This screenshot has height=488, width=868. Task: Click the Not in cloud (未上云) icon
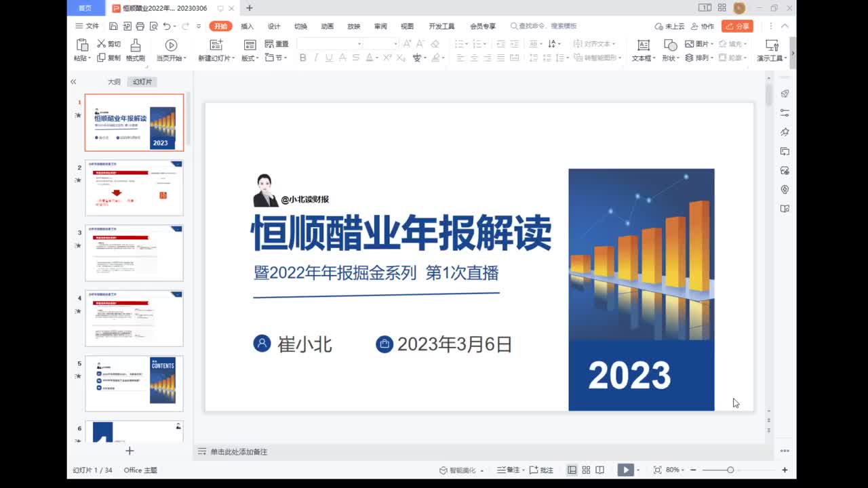pyautogui.click(x=659, y=26)
